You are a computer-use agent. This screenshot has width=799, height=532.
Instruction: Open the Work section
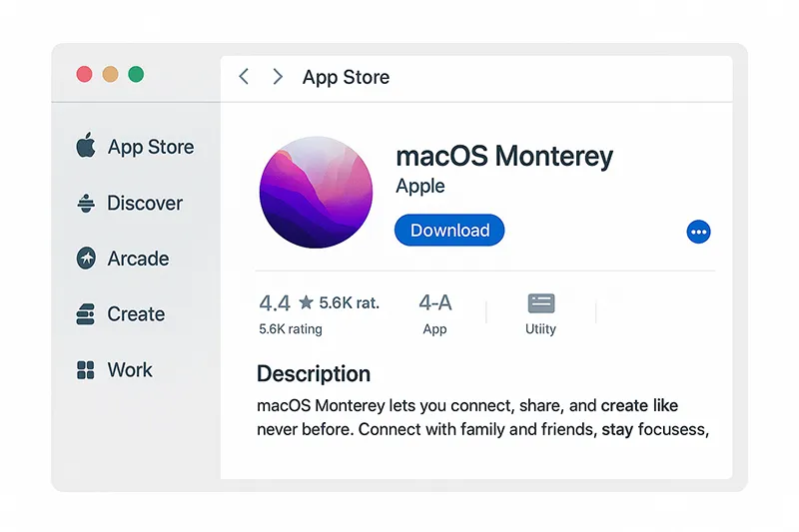tap(130, 370)
